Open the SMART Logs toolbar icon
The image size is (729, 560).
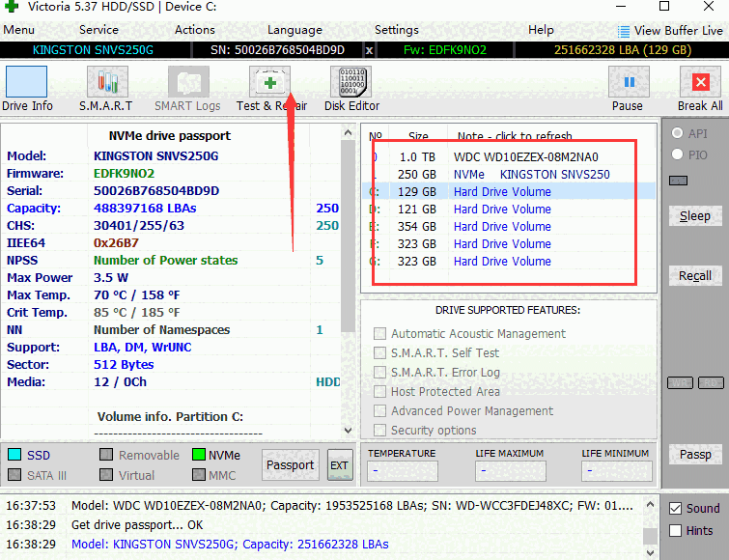coord(188,82)
